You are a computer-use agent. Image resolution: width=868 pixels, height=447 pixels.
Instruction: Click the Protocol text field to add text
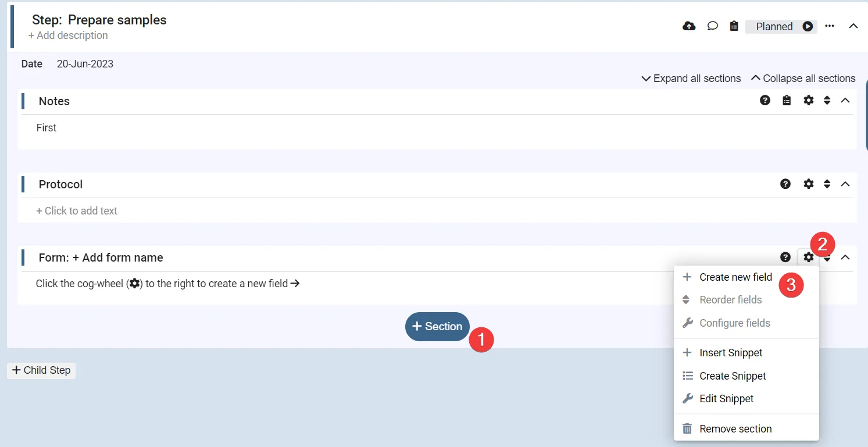77,211
